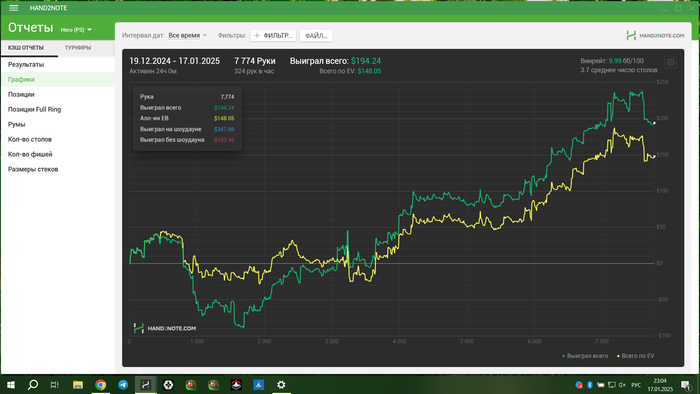Open the notification center icon
Image resolution: width=700 pixels, height=394 pixels.
686,385
